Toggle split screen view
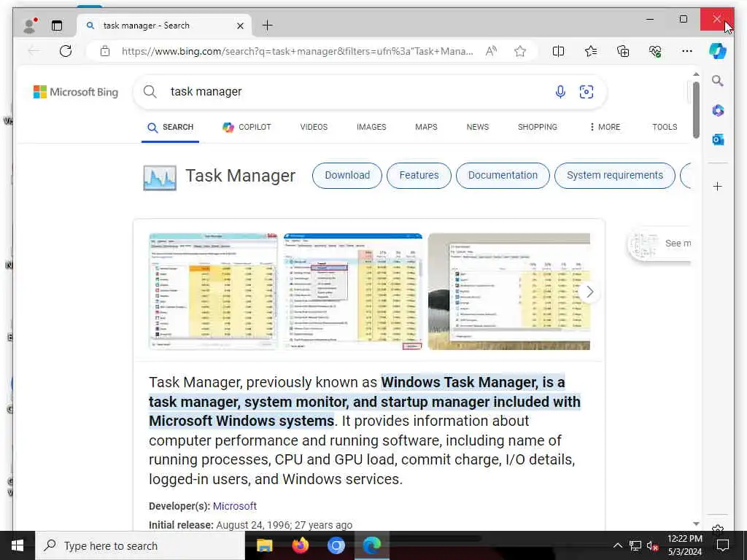 pos(558,51)
